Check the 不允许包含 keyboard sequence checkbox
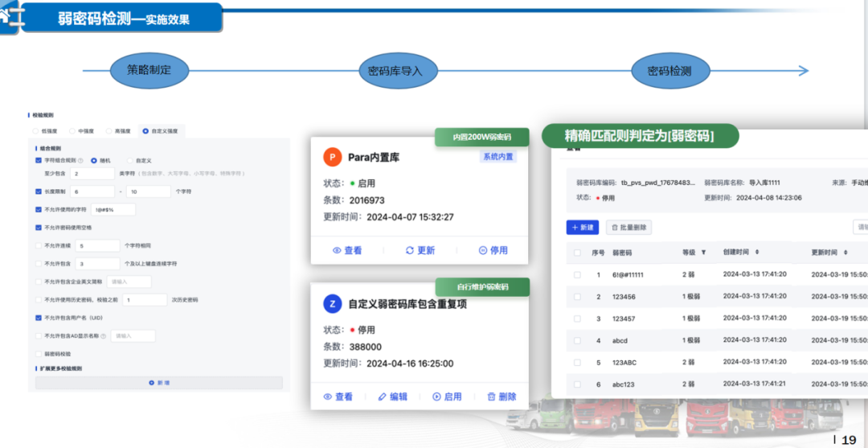Screen dimensions: 868x448 [39, 264]
